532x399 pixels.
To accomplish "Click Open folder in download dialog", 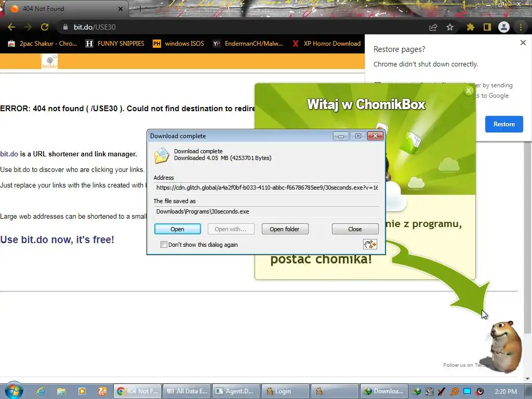I will [x=285, y=229].
